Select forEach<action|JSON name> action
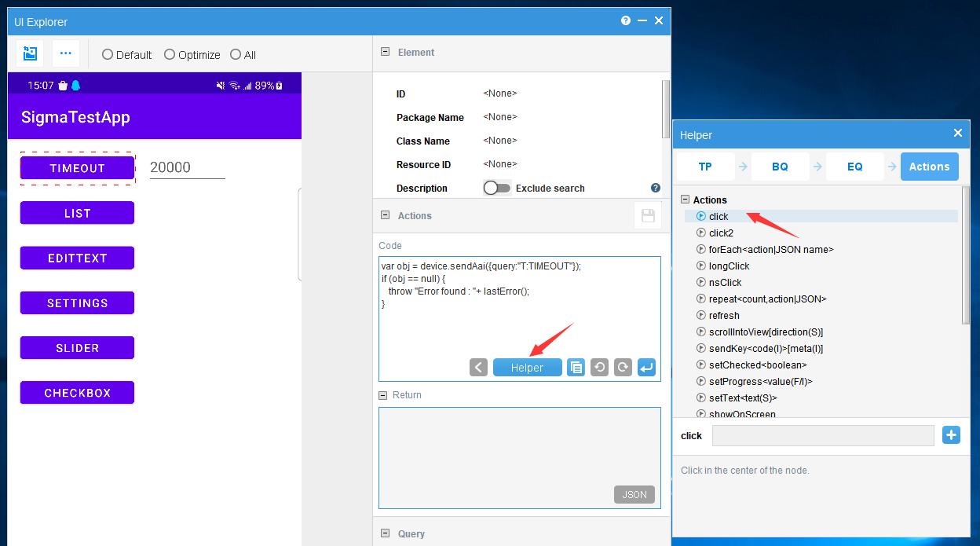Image resolution: width=980 pixels, height=546 pixels. click(771, 249)
